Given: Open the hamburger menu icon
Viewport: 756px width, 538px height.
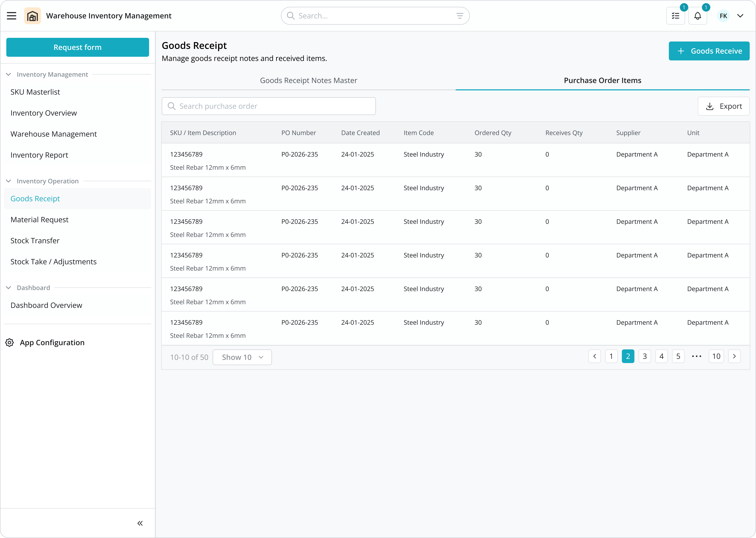Looking at the screenshot, I should point(12,16).
